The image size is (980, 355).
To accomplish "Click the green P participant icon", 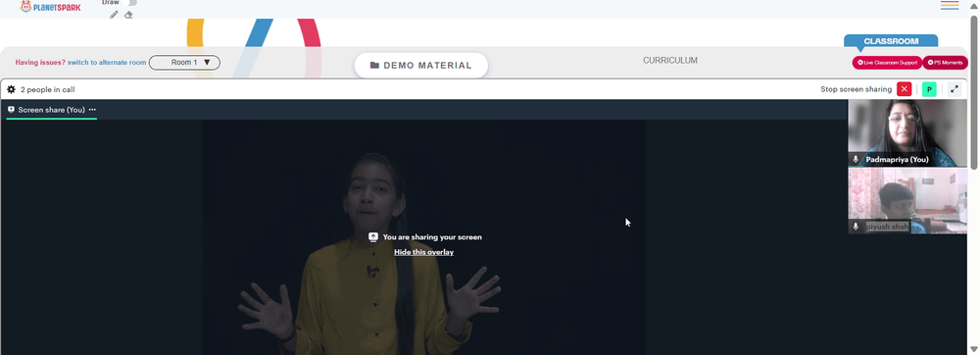I will (x=929, y=89).
